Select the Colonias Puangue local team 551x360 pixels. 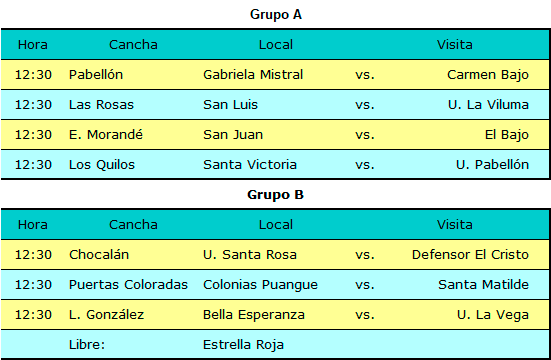pos(260,285)
